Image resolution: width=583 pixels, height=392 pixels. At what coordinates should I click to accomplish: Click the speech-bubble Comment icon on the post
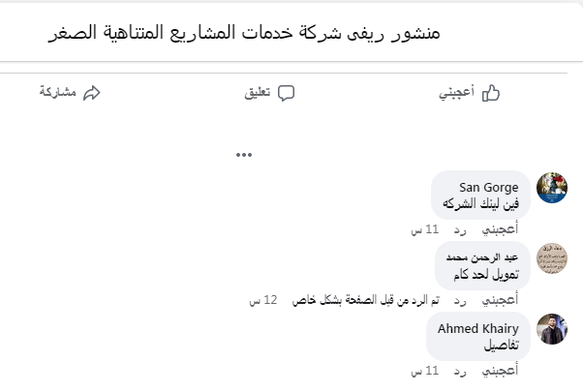[286, 93]
